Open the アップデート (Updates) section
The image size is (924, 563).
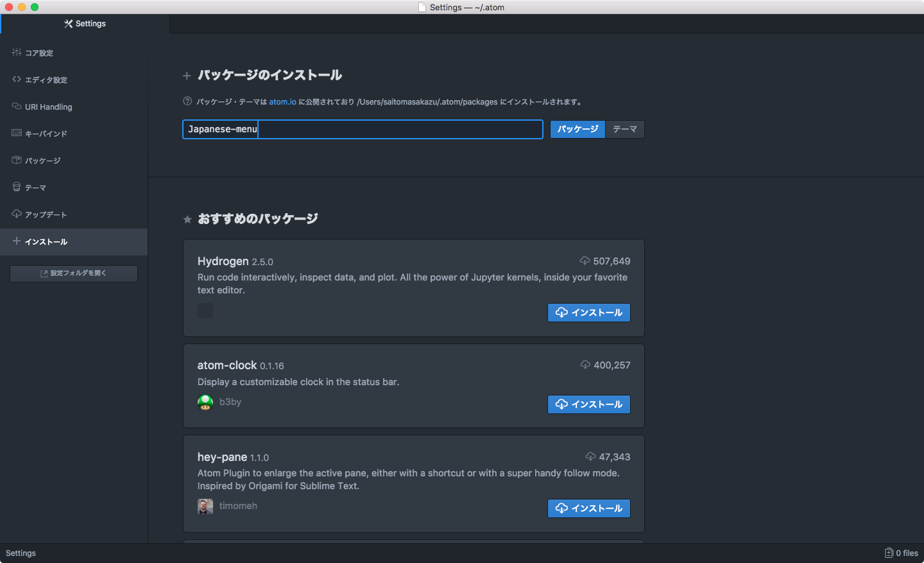click(x=74, y=214)
